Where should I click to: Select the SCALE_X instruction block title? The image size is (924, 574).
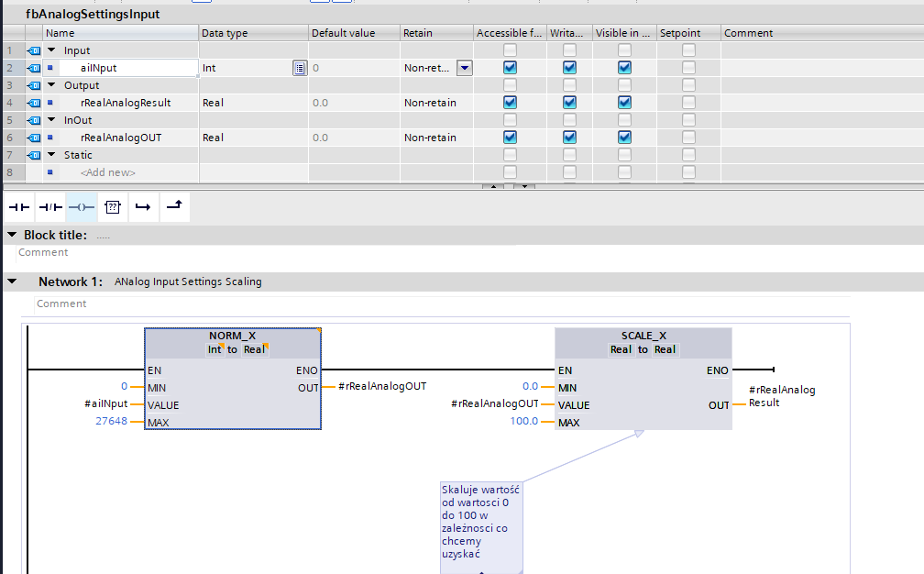tap(643, 336)
